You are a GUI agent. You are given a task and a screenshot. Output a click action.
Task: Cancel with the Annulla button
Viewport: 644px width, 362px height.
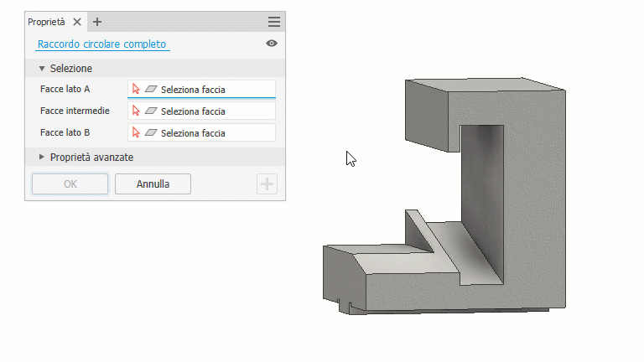[x=153, y=184]
